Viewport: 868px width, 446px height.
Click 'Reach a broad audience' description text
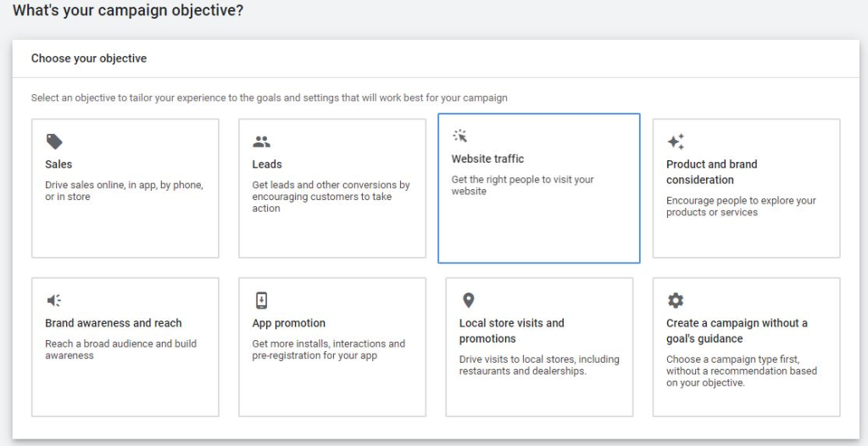[120, 349]
